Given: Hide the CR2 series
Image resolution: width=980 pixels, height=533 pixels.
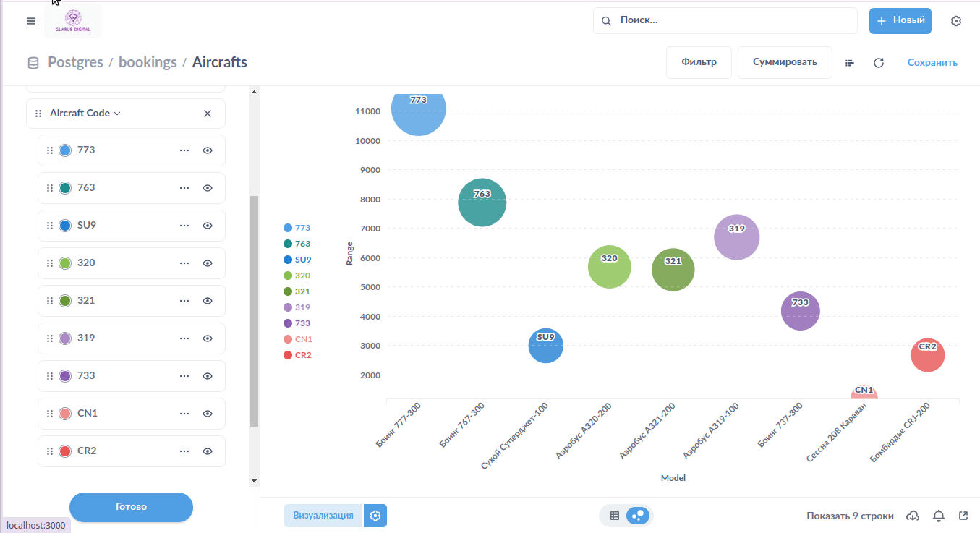Looking at the screenshot, I should point(208,451).
